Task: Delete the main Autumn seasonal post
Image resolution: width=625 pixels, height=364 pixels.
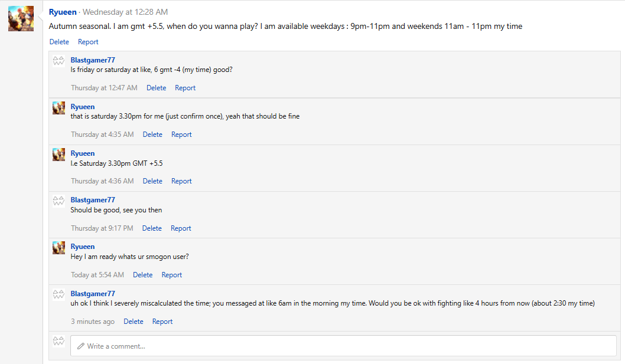Action: [59, 42]
